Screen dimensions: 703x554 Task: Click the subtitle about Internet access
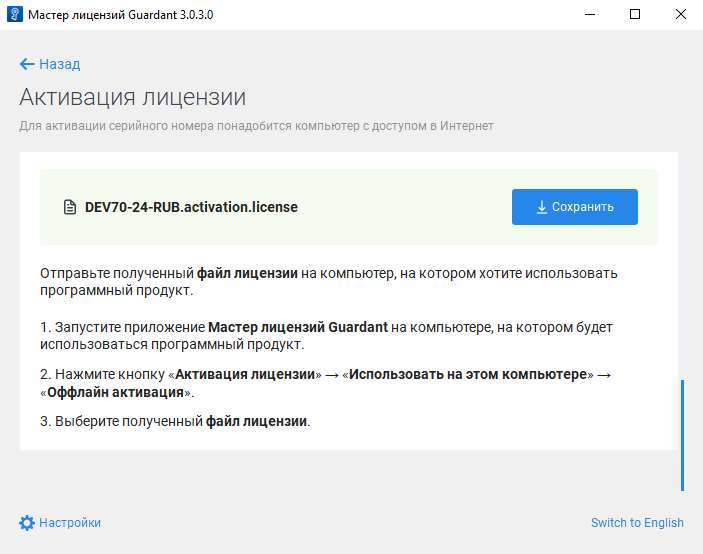[256, 126]
